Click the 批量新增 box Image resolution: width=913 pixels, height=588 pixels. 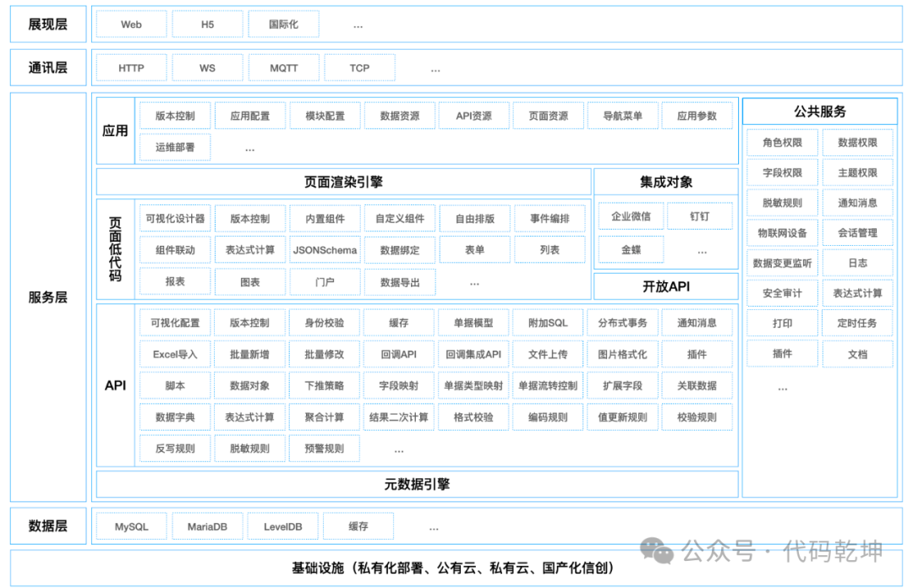pos(249,354)
